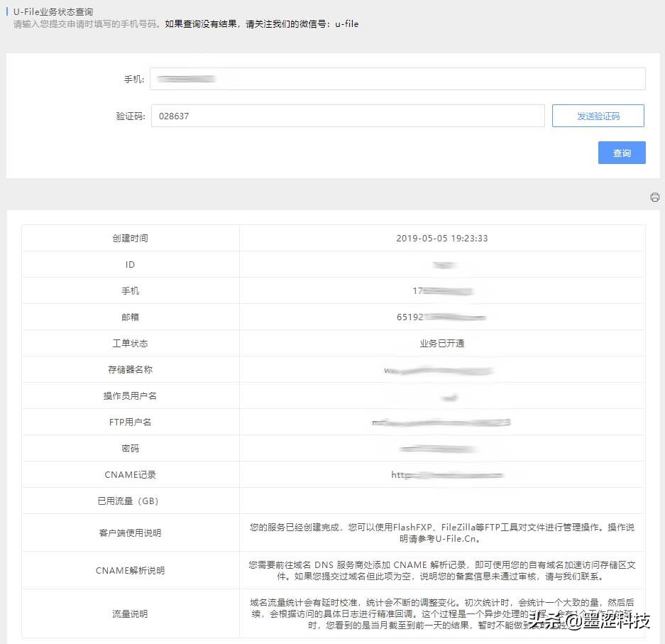Click the print icon above the results table
Screen dimensions: 665x644
coord(654,197)
